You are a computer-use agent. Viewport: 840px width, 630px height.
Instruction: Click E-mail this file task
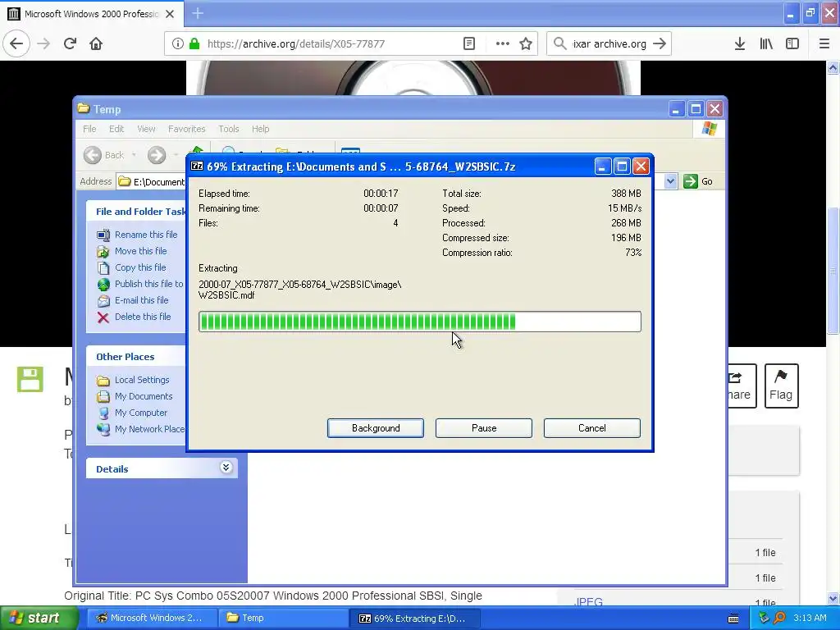pos(133,300)
